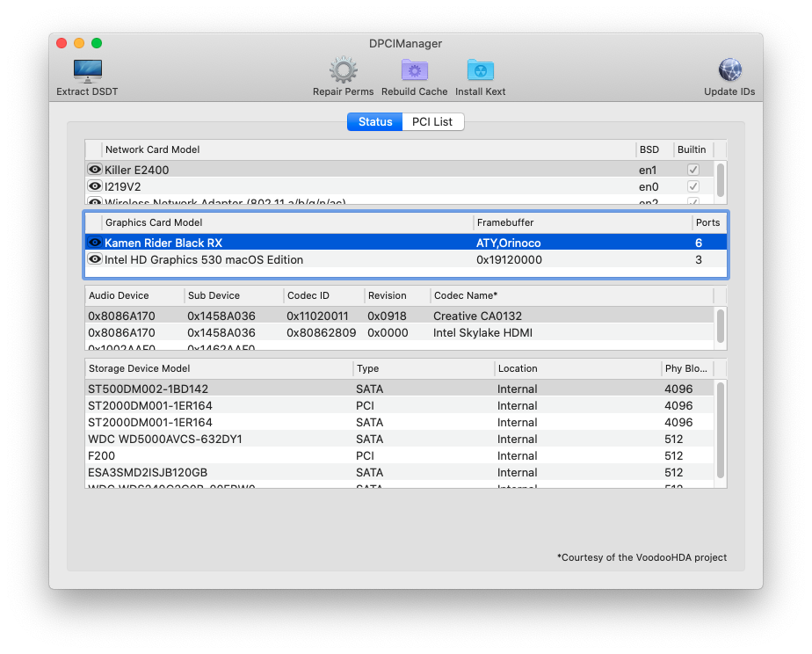The height and width of the screenshot is (654, 812).
Task: Click Codec ID 0x11020011
Action: point(317,316)
